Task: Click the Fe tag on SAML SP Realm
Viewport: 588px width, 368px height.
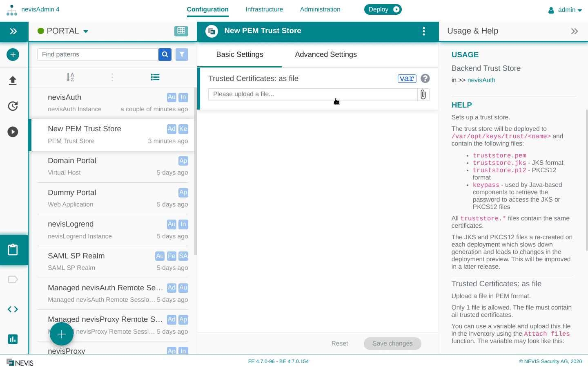Action: [171, 256]
